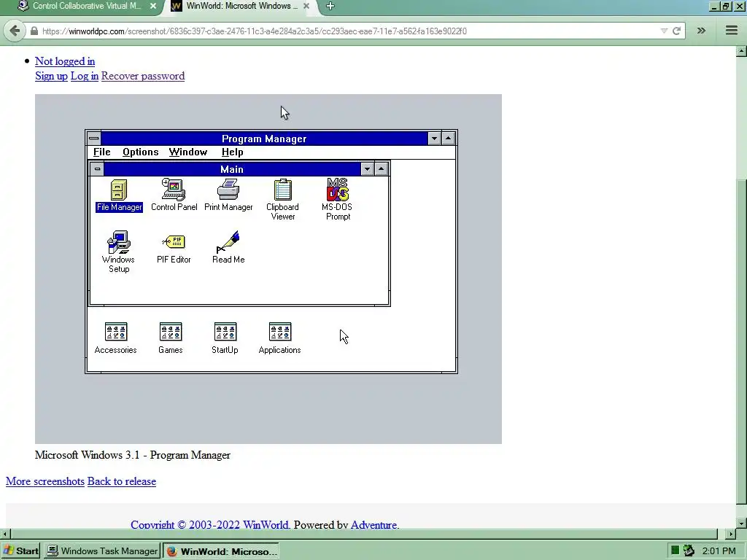The height and width of the screenshot is (560, 747).
Task: Open the Adventure footer link
Action: 374,525
